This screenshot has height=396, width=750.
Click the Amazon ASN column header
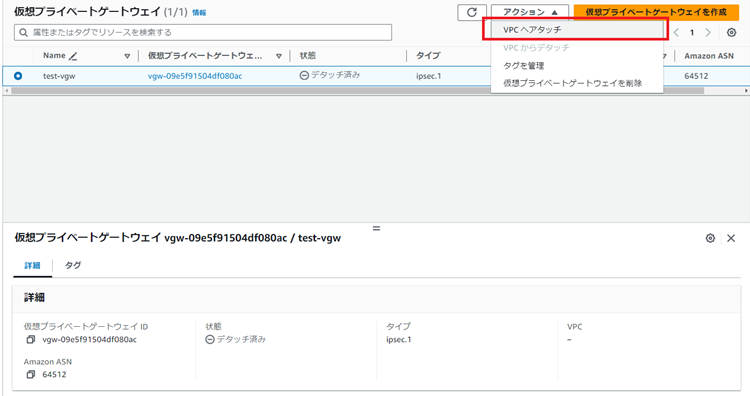point(709,56)
